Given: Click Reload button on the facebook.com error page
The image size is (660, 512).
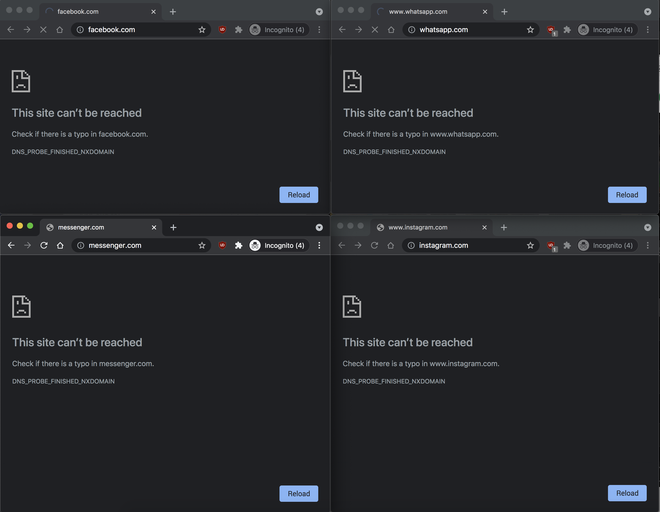Looking at the screenshot, I should pos(298,195).
